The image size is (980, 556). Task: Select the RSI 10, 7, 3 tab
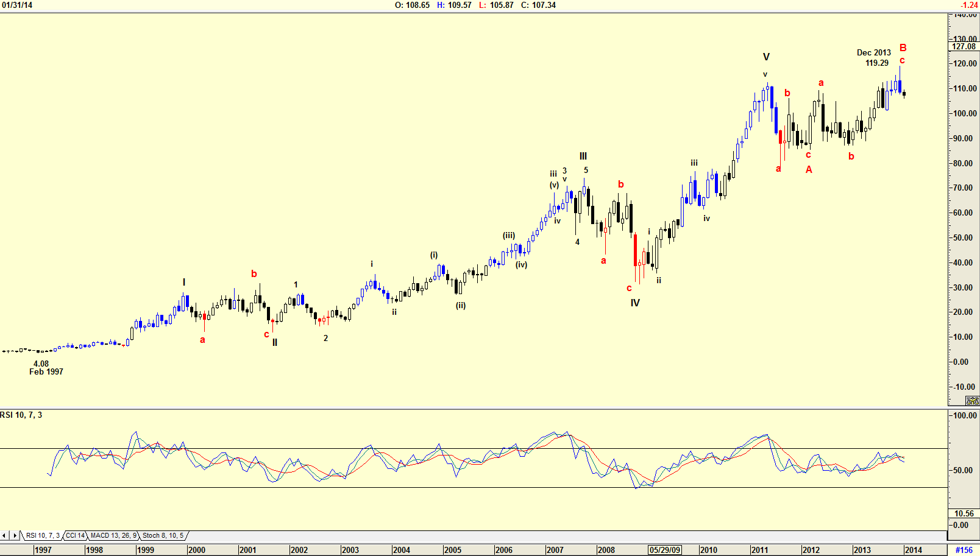43,535
